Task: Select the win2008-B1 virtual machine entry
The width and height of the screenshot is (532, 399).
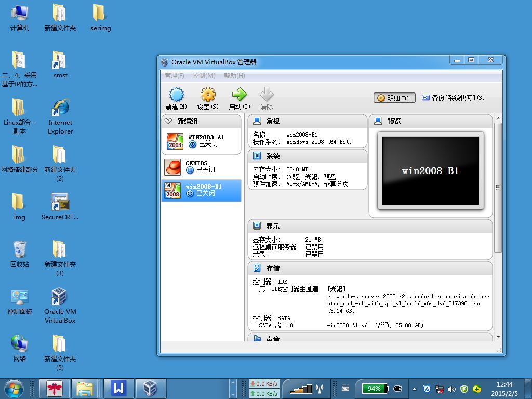Action: [x=202, y=190]
